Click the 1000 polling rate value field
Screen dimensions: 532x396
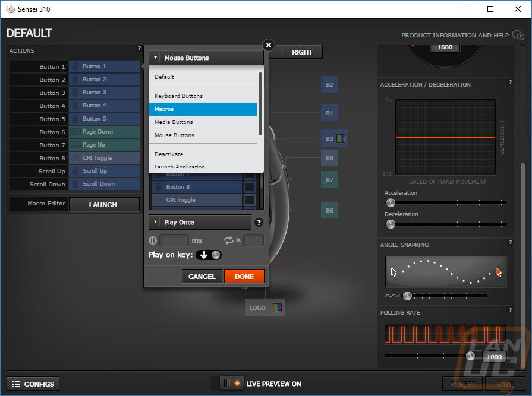[x=494, y=357]
